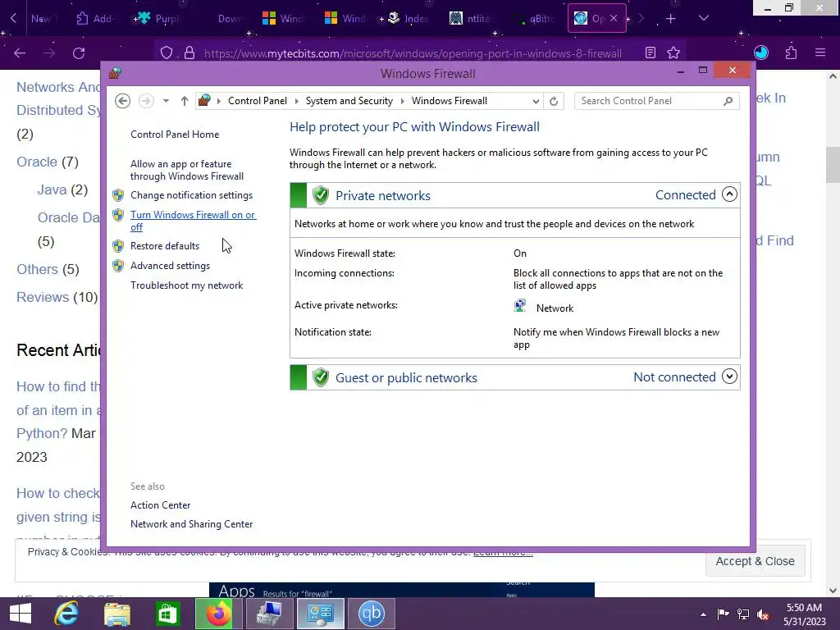Click Restore defaults link
Screen dimensions: 840x630
coord(164,246)
